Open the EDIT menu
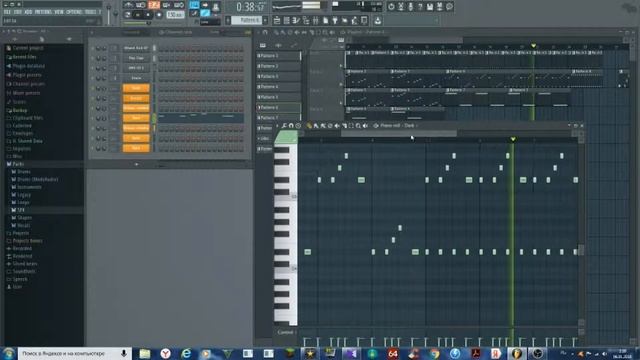 pos(18,12)
